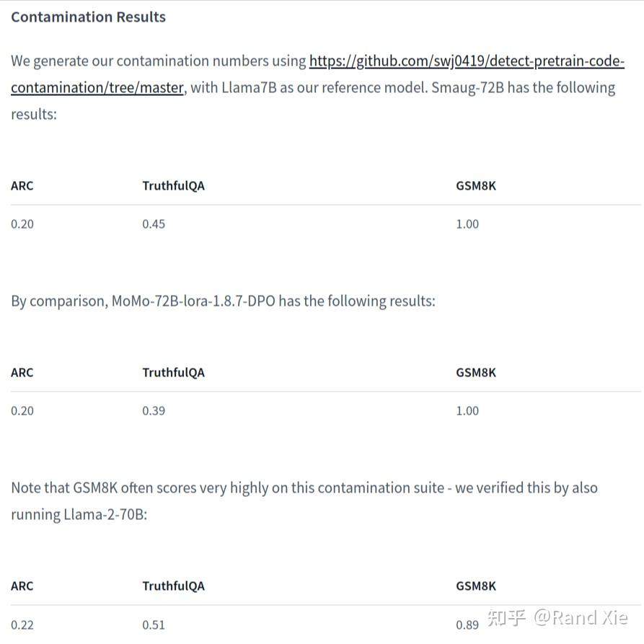Screen dimensions: 644x644
Task: Click the "Note that GSM8K often scores" paragraph
Action: [304, 488]
